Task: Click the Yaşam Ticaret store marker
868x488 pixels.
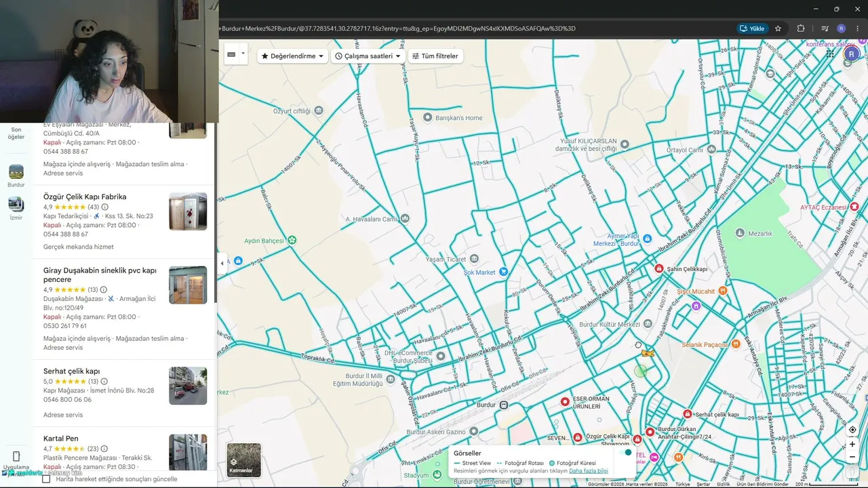Action: click(474, 259)
